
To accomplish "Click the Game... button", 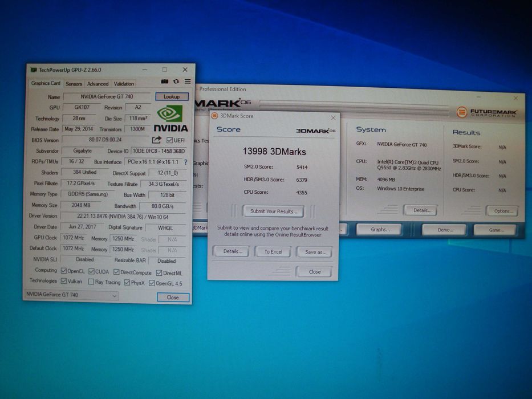I will 496,230.
